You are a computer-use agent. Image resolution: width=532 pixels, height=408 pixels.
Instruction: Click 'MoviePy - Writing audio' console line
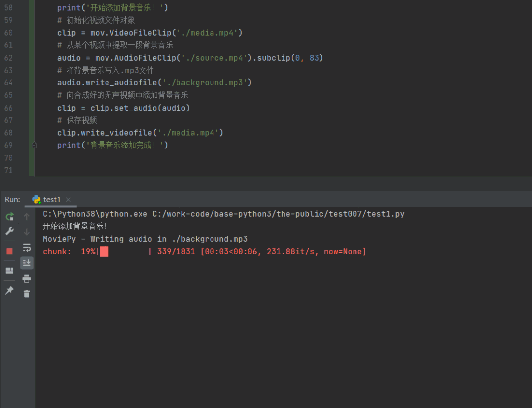[145, 239]
